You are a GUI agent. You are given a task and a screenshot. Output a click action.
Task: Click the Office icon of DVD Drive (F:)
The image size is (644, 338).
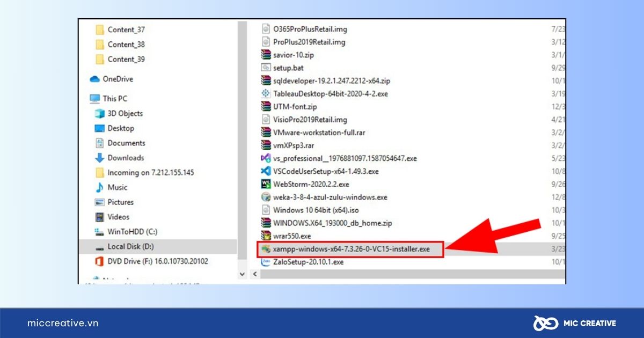tap(99, 261)
